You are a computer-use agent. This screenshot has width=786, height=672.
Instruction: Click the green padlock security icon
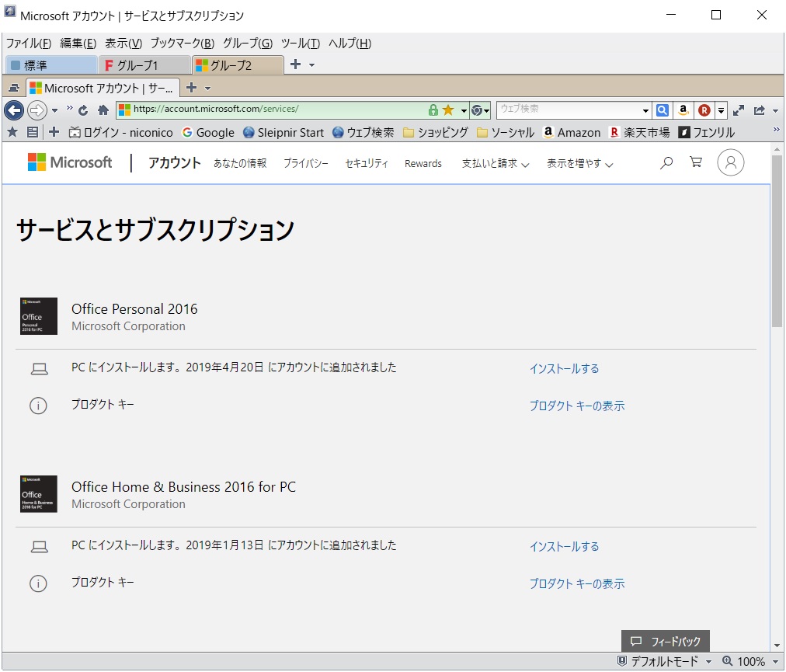433,110
